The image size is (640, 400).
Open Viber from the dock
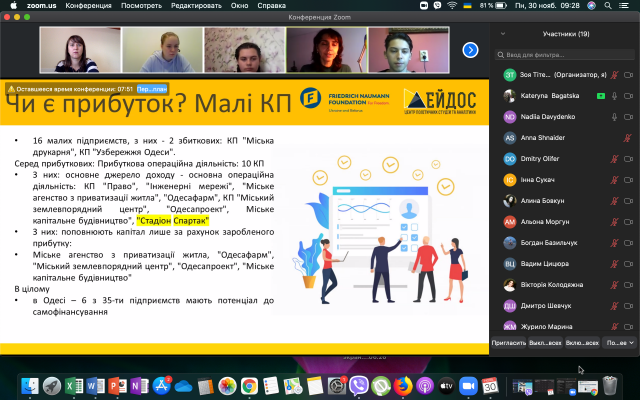tap(359, 385)
